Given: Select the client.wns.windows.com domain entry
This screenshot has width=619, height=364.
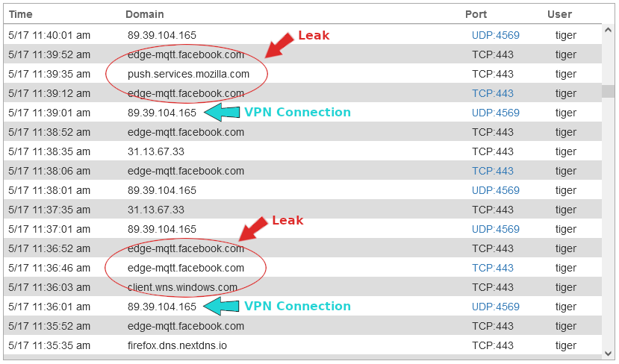Looking at the screenshot, I should [182, 287].
